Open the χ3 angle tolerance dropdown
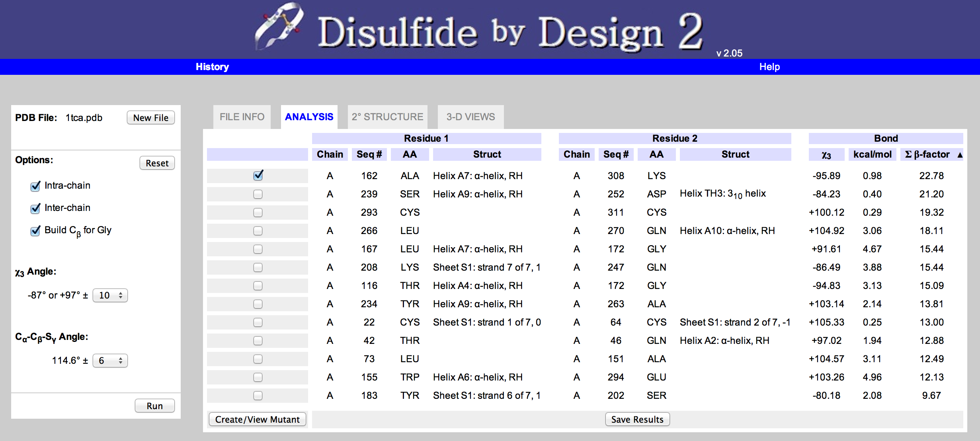Screen dimensions: 980x441 (x=110, y=295)
